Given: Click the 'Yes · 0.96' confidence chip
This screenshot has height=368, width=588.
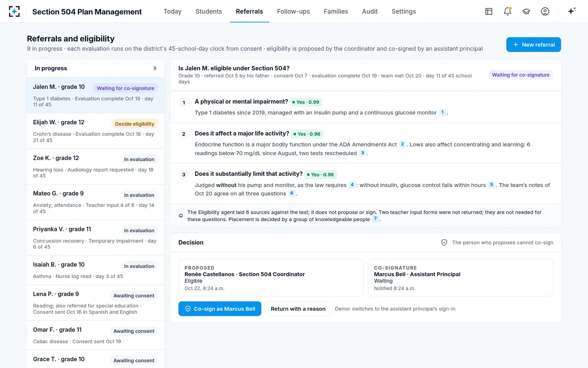Looking at the screenshot, I should (321, 174).
